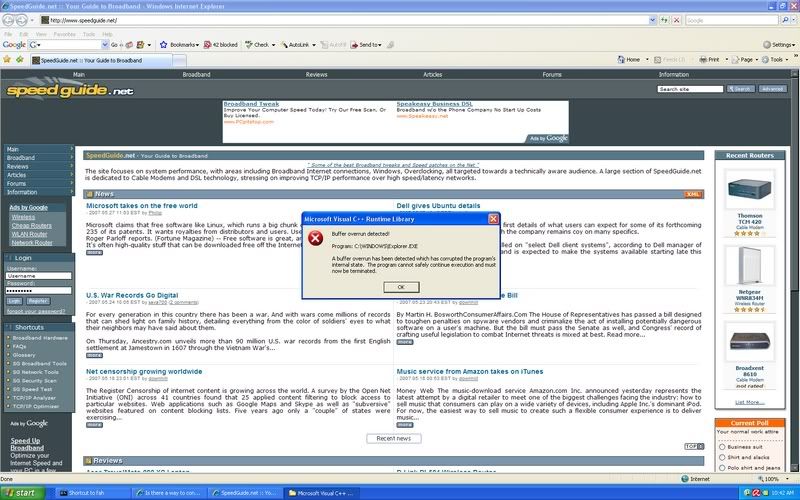This screenshot has height=500, width=800.
Task: Open the File menu
Action: point(8,34)
